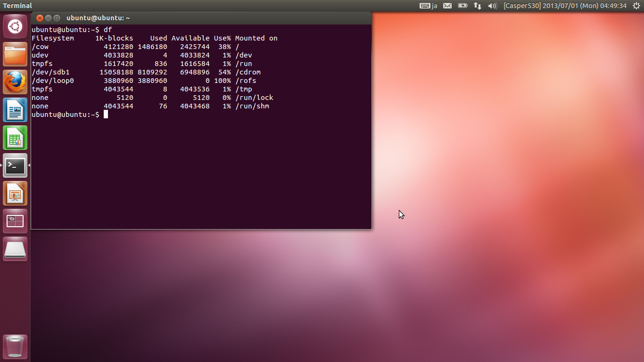
Task: Open the system settings gear menu
Action: 636,6
